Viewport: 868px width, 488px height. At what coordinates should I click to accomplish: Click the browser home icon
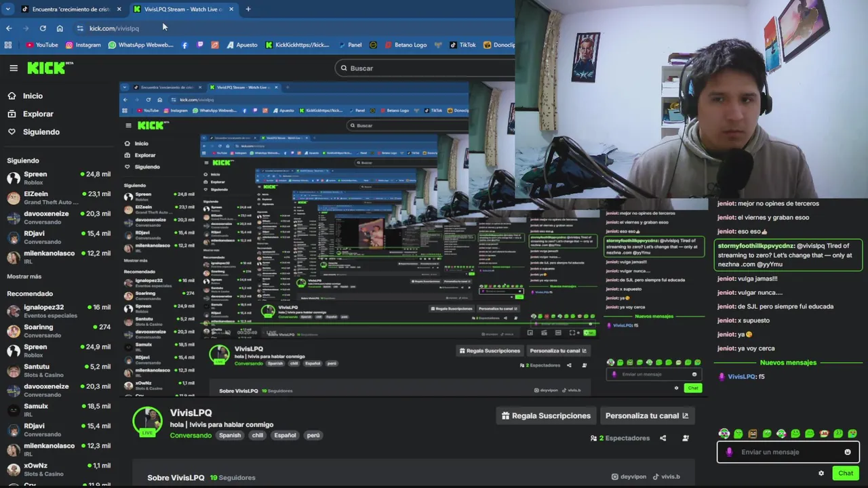[x=60, y=28]
